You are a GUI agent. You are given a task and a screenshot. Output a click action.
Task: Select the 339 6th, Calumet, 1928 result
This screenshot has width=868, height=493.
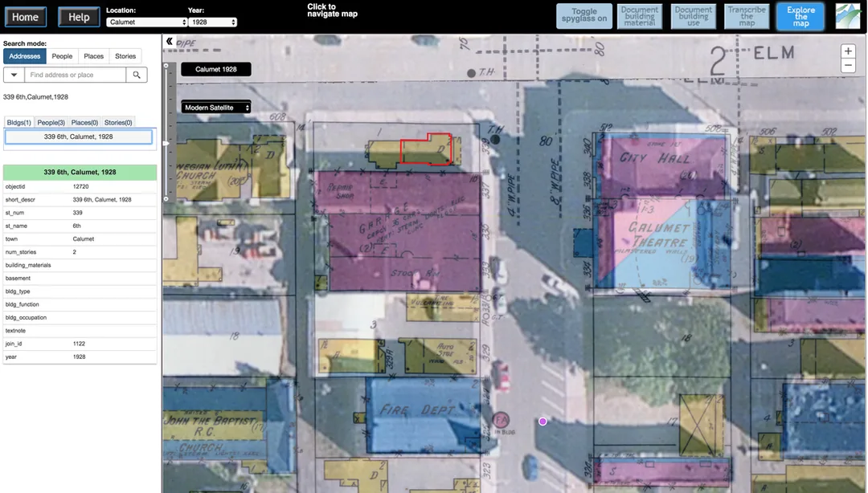[x=78, y=136]
